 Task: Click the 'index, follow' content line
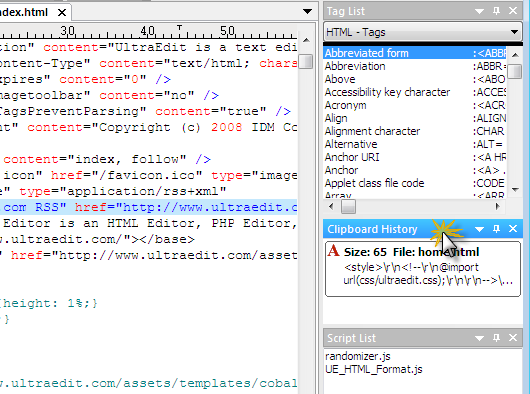[x=149, y=159]
